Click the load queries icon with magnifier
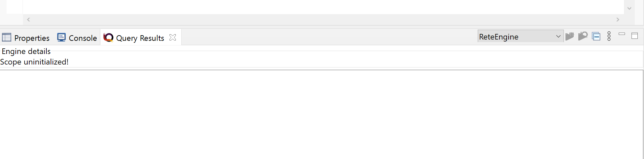Image resolution: width=644 pixels, height=159 pixels. coord(583,36)
